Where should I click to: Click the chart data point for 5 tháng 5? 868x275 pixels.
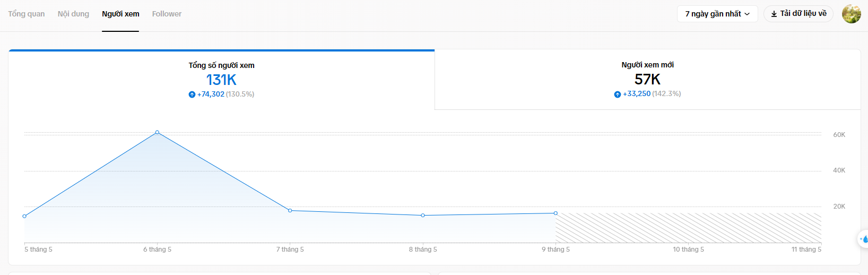coord(24,216)
